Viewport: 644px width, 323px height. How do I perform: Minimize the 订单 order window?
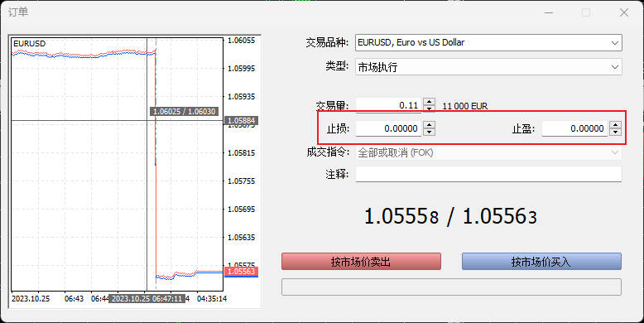tap(549, 12)
